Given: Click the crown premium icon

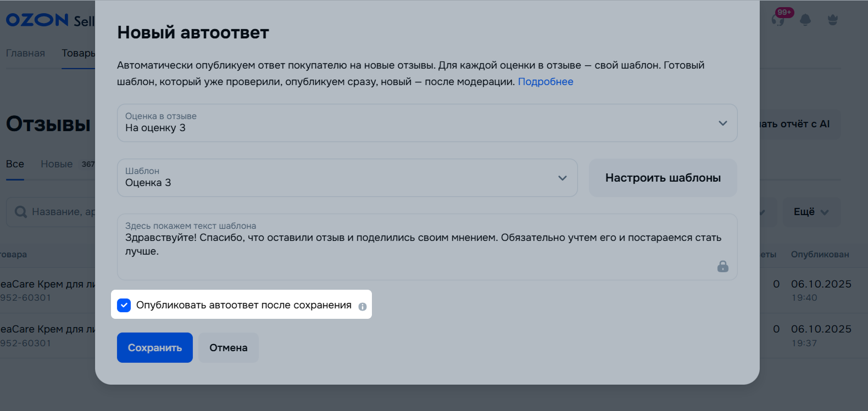Looking at the screenshot, I should coord(833,20).
